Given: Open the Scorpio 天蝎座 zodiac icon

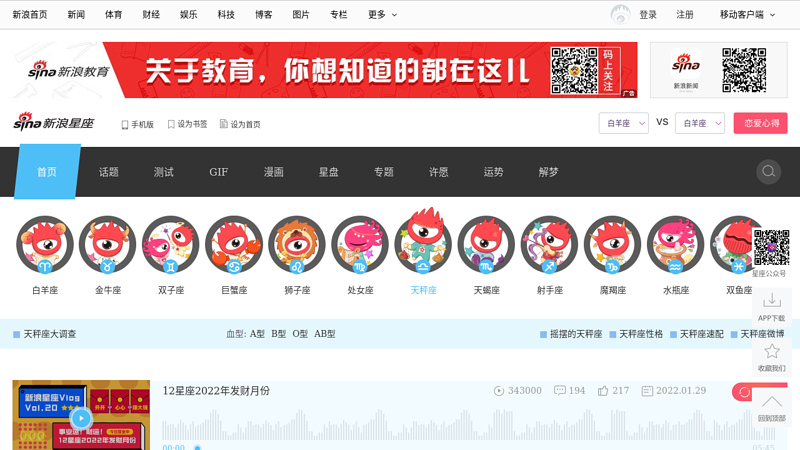Looking at the screenshot, I should coord(487,244).
